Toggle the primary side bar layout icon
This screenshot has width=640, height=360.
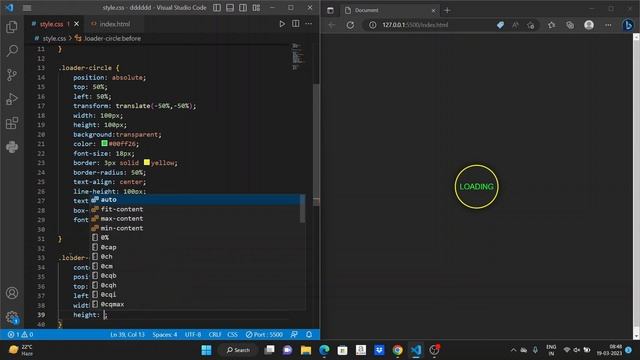coord(217,8)
